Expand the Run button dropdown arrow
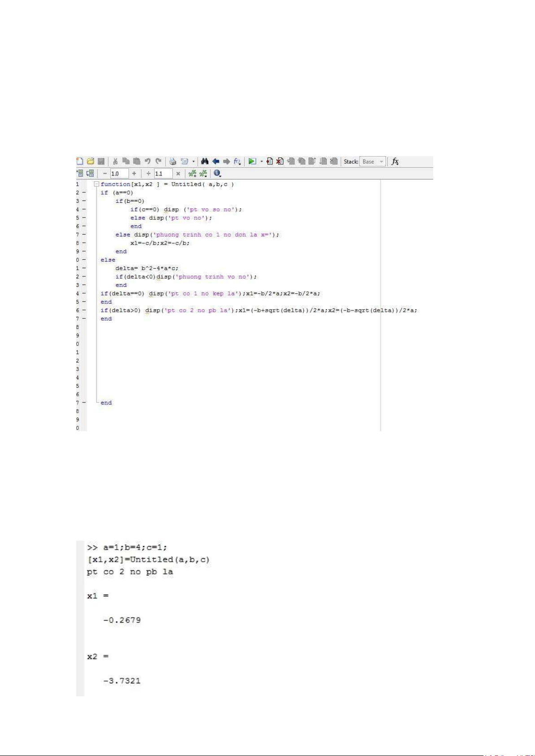 point(261,162)
